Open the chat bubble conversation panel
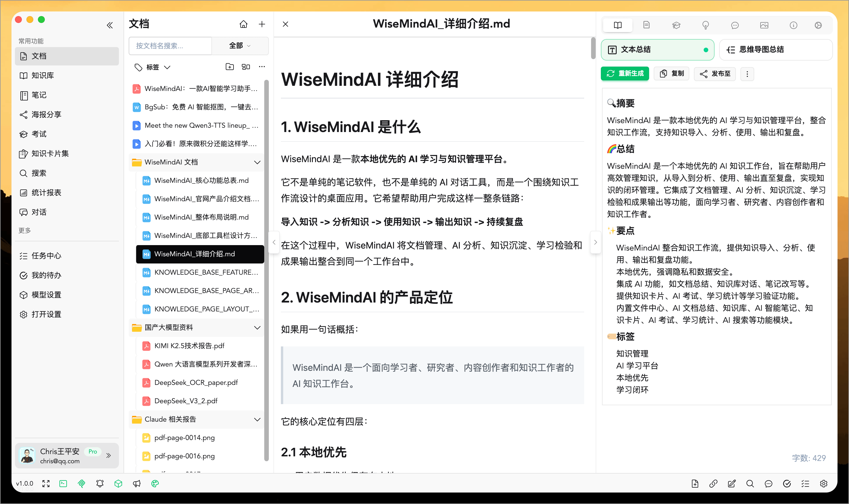Screen dimensions: 849x504 click(735, 25)
